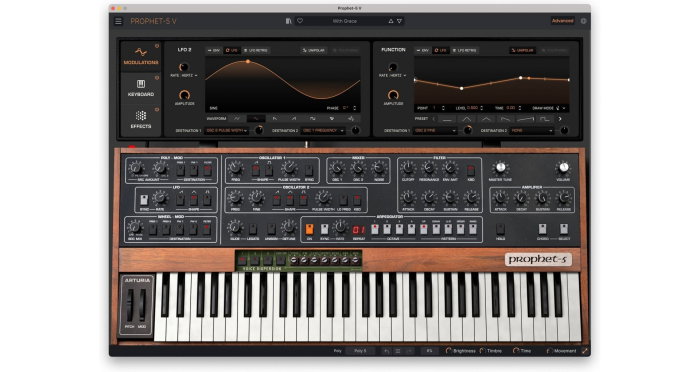700x372 pixels.
Task: Toggle the Chord switch
Action: coord(542,229)
